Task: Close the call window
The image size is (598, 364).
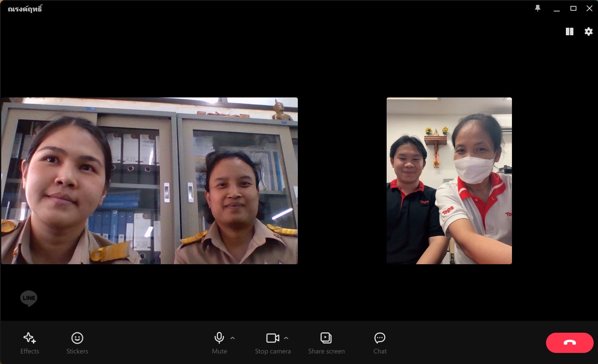Action: (x=590, y=8)
